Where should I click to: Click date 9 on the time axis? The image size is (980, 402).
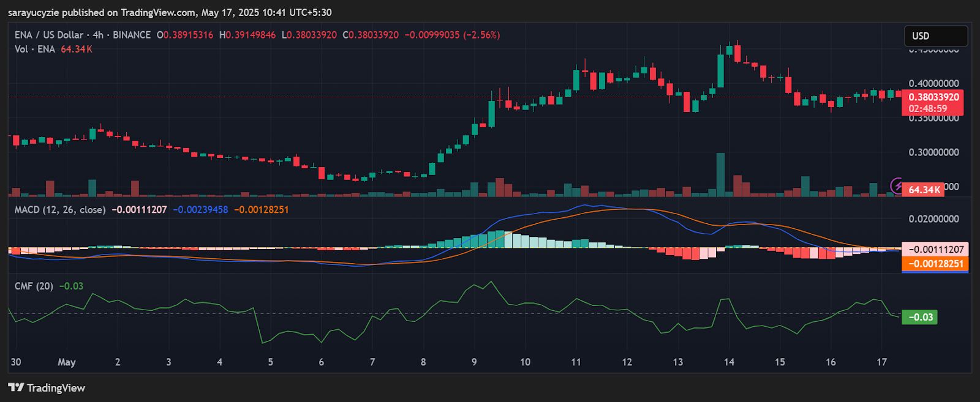click(474, 362)
